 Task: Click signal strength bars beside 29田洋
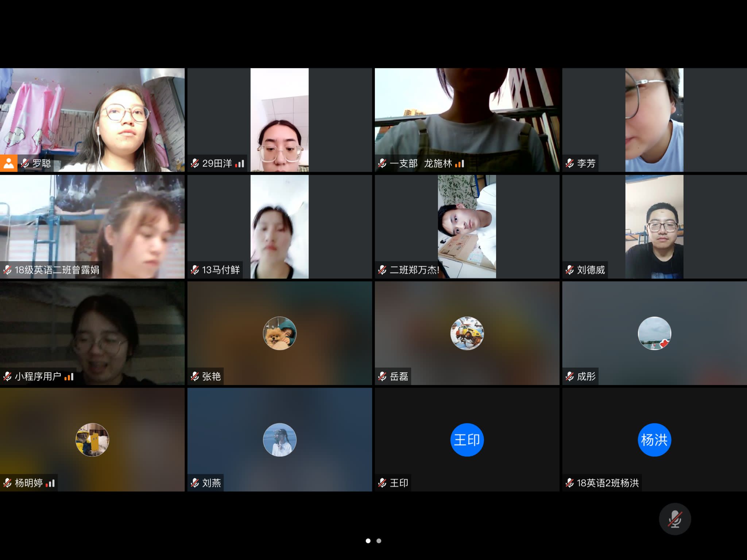pos(240,164)
